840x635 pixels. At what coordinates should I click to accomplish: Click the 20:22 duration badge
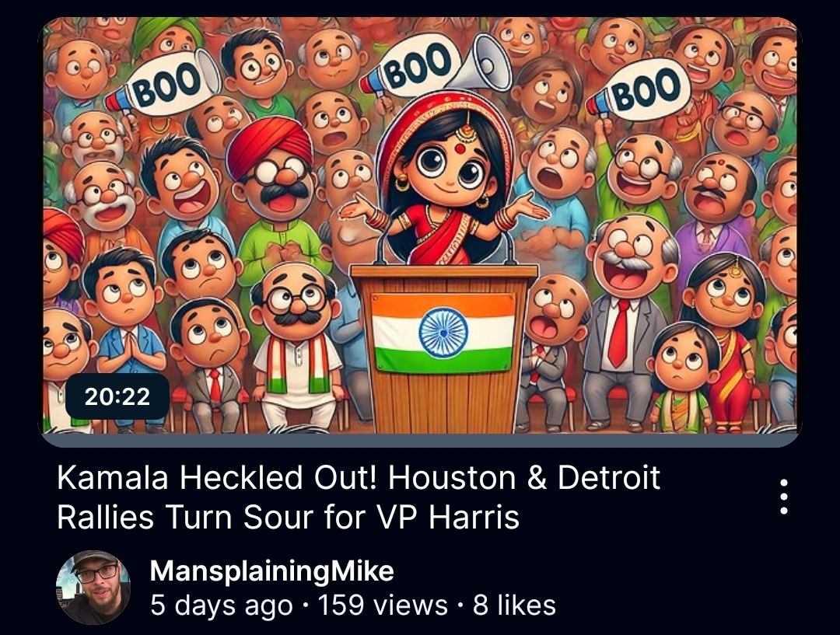click(x=117, y=396)
